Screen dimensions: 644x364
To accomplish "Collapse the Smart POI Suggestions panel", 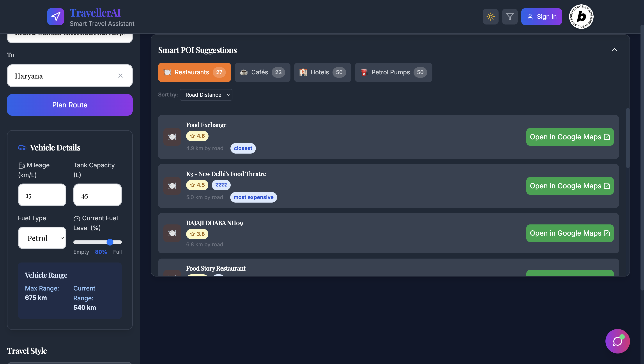I will tap(614, 50).
